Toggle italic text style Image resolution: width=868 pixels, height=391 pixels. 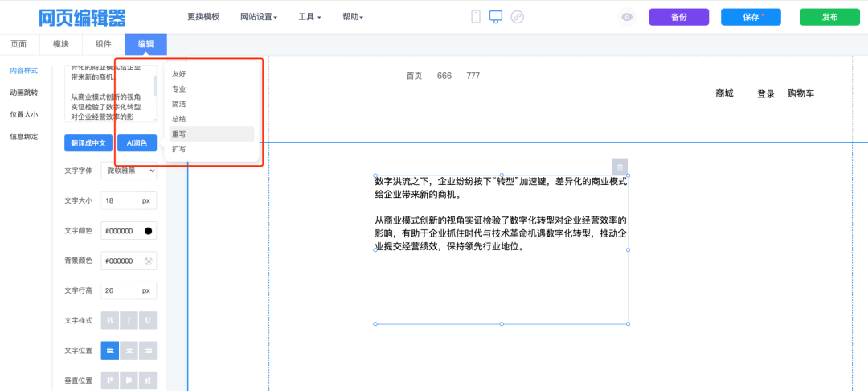click(129, 320)
